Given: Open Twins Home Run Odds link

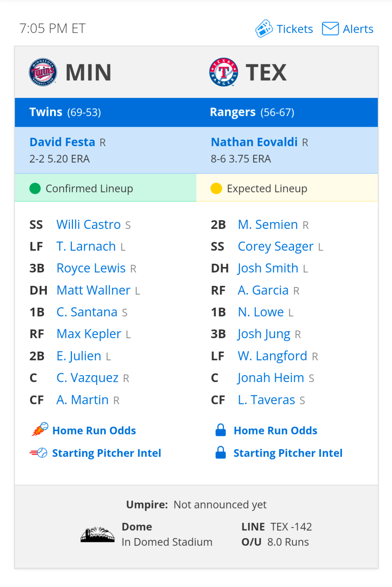Looking at the screenshot, I should point(94,430).
